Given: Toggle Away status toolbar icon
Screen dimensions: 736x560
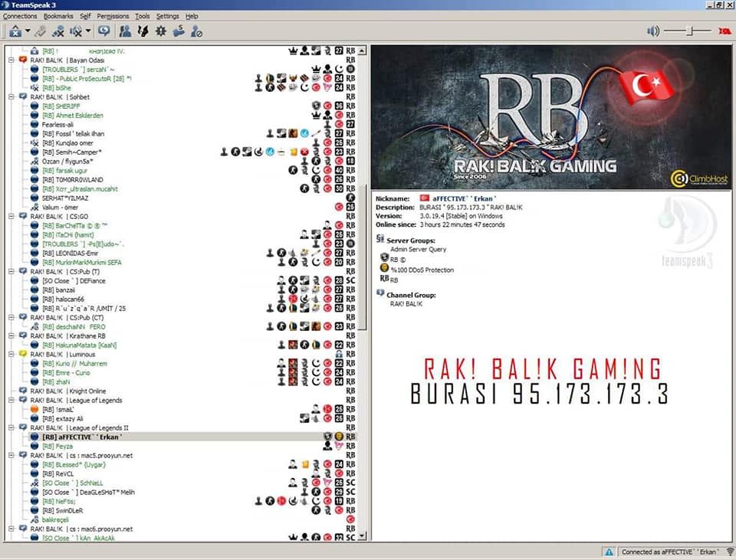Looking at the screenshot, I should 15,31.
